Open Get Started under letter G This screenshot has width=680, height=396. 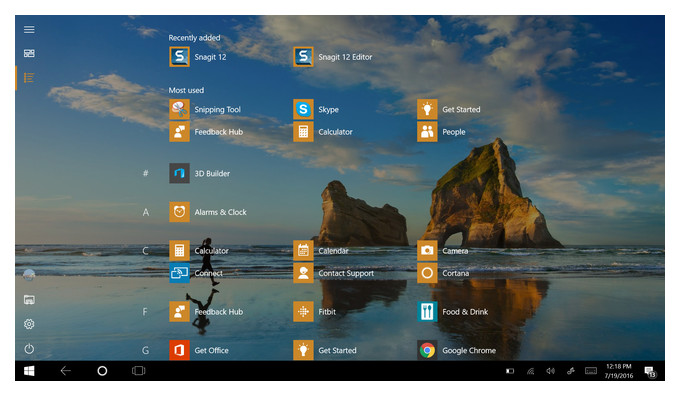coord(325,350)
